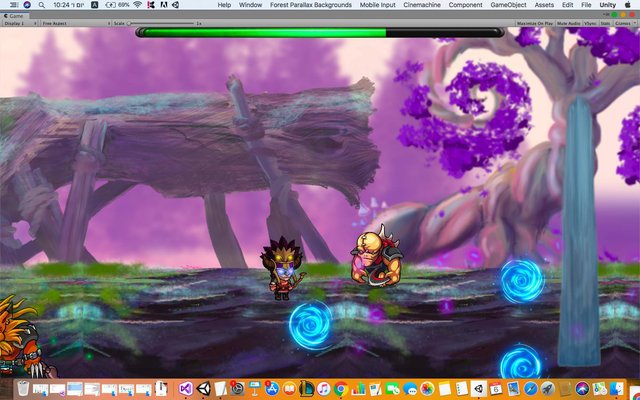Viewport: 640px width, 400px height.
Task: Open the File menu
Action: coord(586,5)
